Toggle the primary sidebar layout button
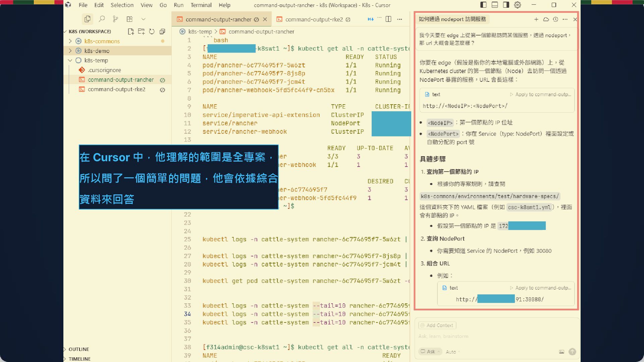The width and height of the screenshot is (644, 362). pos(483,5)
